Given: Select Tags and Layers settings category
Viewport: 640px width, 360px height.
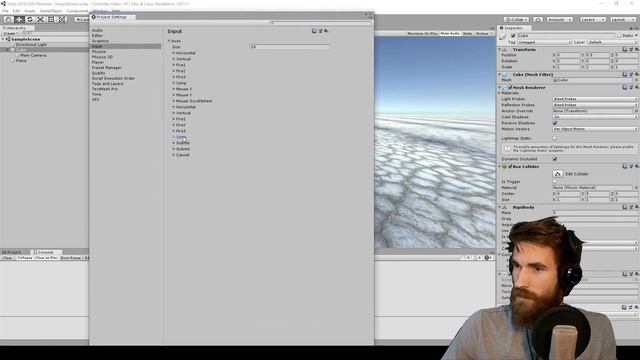Looking at the screenshot, I should coord(107,84).
